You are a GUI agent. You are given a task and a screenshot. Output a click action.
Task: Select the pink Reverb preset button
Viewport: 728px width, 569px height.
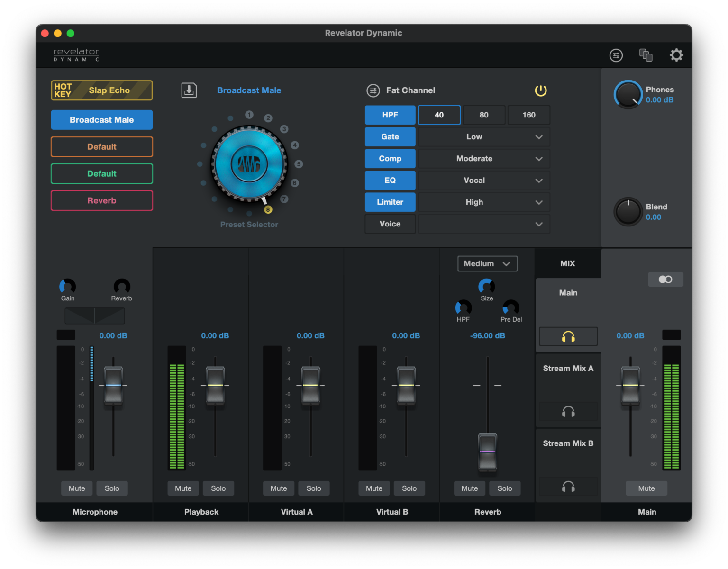coord(102,201)
